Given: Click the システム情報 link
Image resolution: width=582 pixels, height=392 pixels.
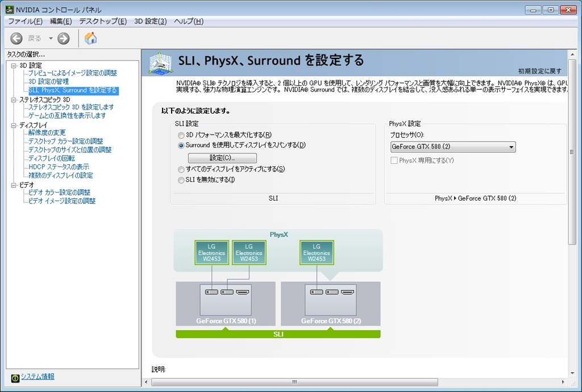Looking at the screenshot, I should coord(38,377).
